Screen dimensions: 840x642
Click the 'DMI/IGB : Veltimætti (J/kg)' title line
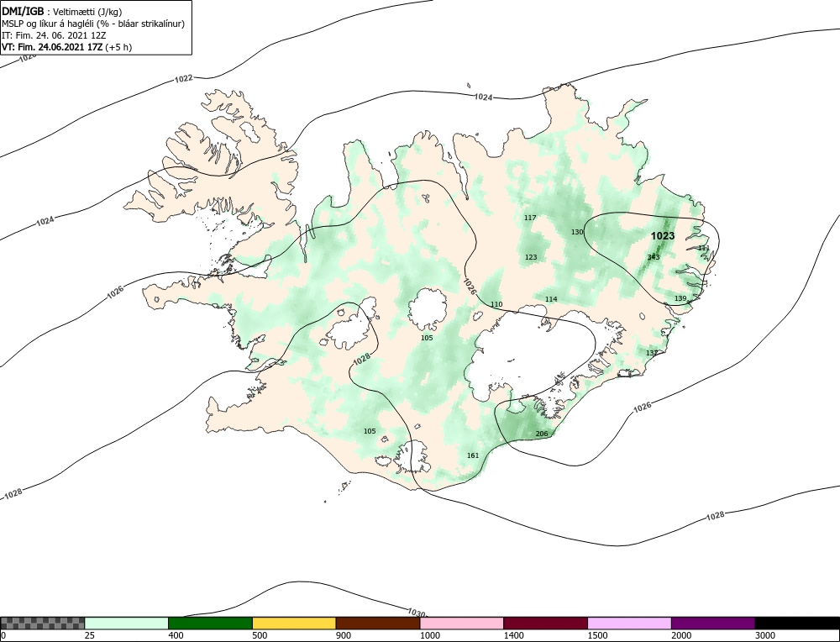coord(62,12)
